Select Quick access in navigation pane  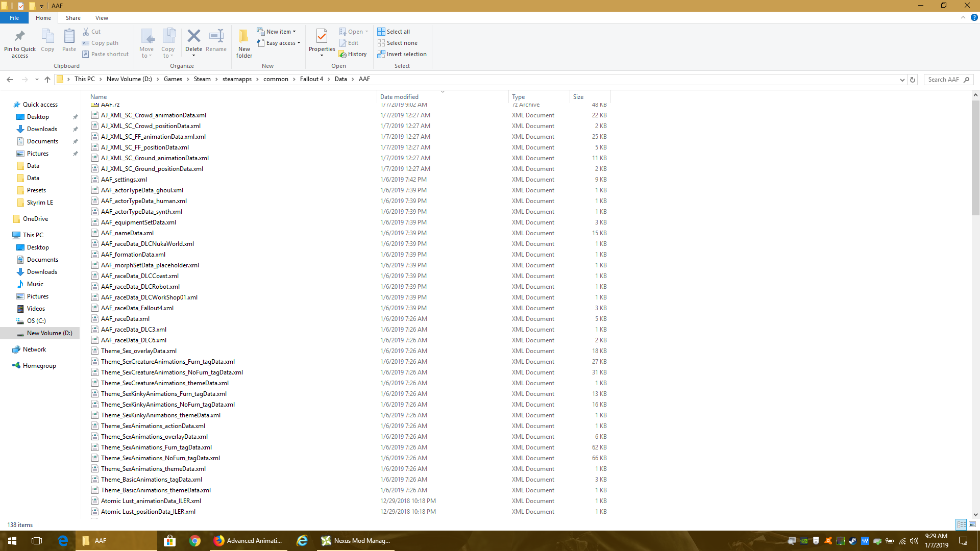click(x=40, y=105)
